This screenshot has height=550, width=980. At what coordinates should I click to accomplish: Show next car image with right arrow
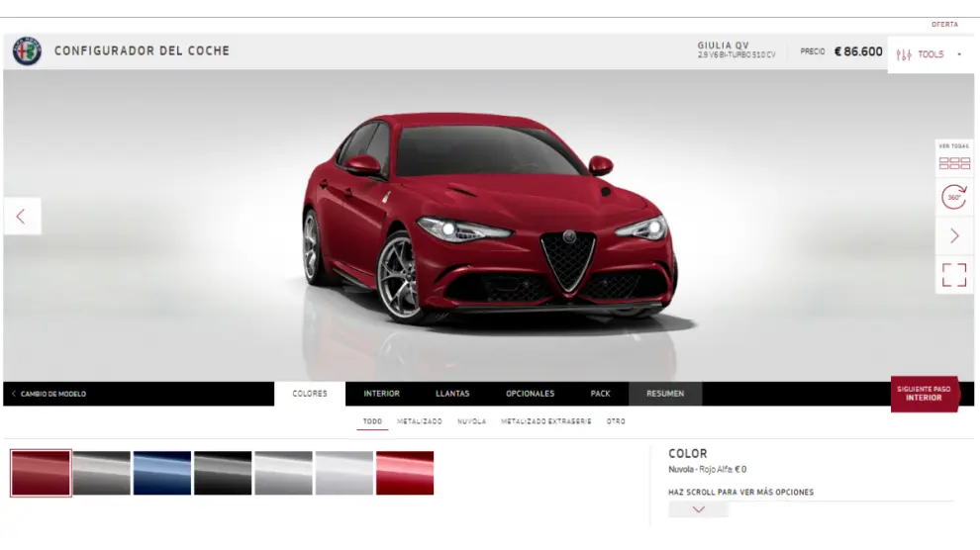click(953, 235)
